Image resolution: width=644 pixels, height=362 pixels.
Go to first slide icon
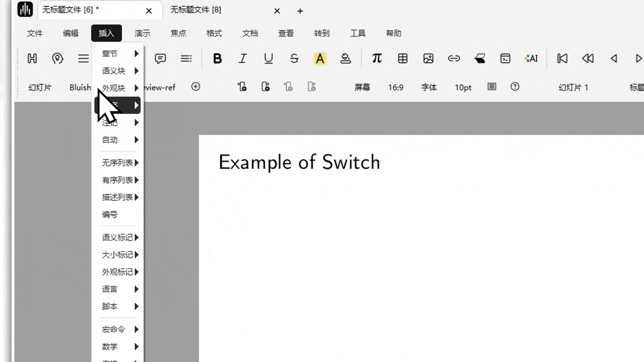(562, 59)
